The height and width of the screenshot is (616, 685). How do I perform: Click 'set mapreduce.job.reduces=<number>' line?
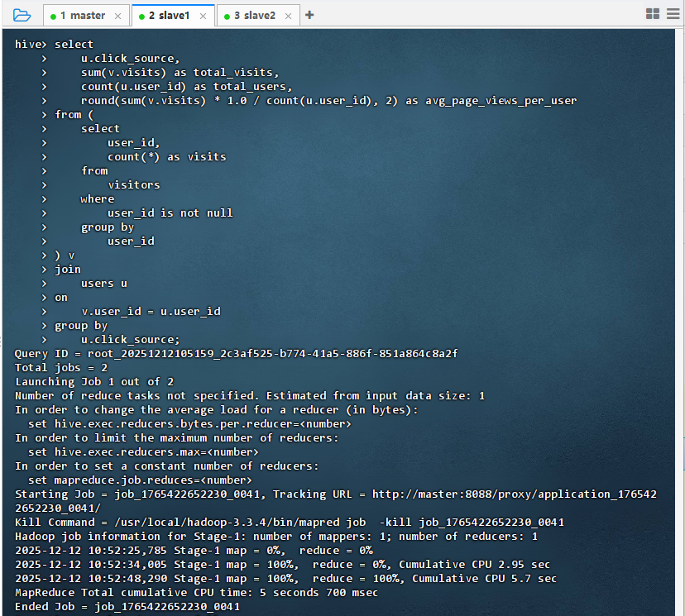pyautogui.click(x=141, y=480)
